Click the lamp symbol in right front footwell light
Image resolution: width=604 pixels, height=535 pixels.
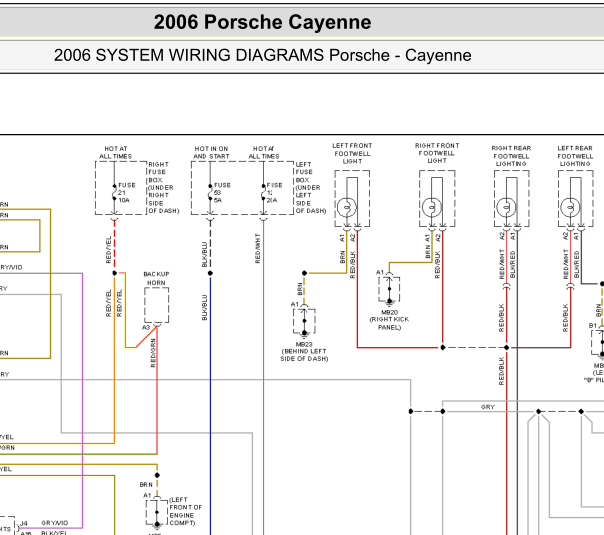(x=431, y=207)
